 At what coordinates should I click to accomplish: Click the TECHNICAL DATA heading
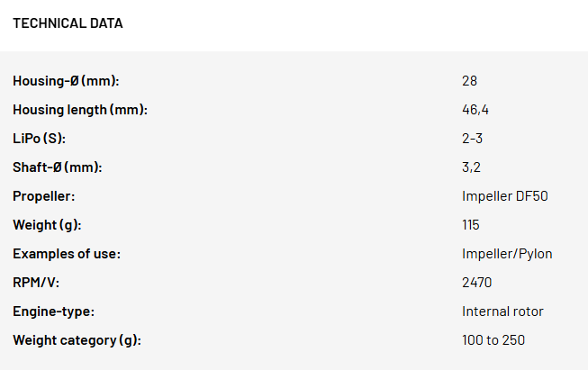tap(68, 23)
